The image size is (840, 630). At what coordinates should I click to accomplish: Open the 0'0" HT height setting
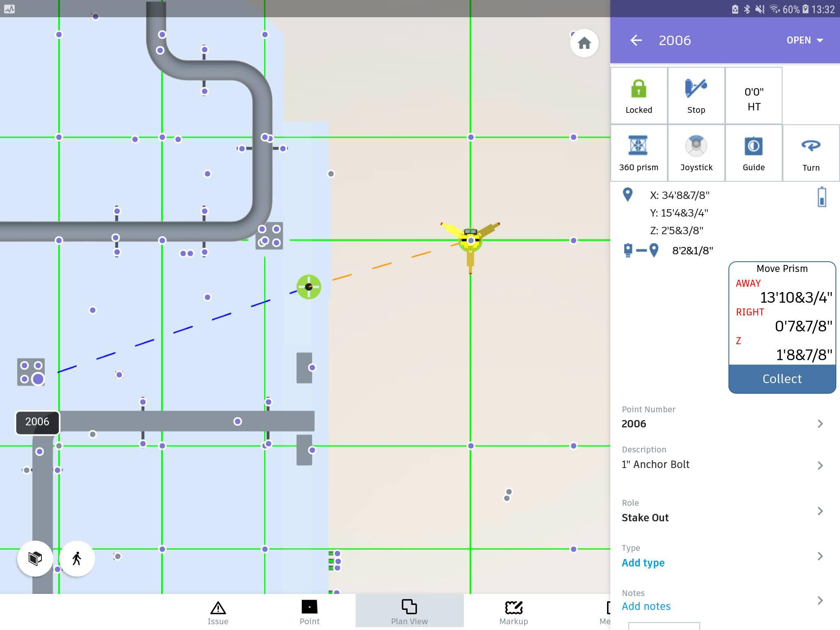pyautogui.click(x=753, y=96)
